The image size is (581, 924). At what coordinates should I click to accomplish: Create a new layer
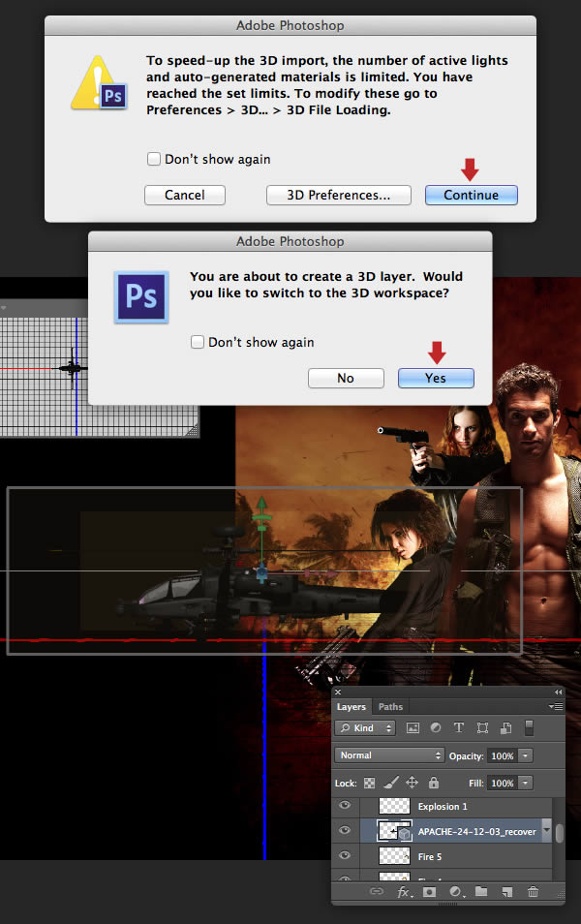(x=506, y=892)
